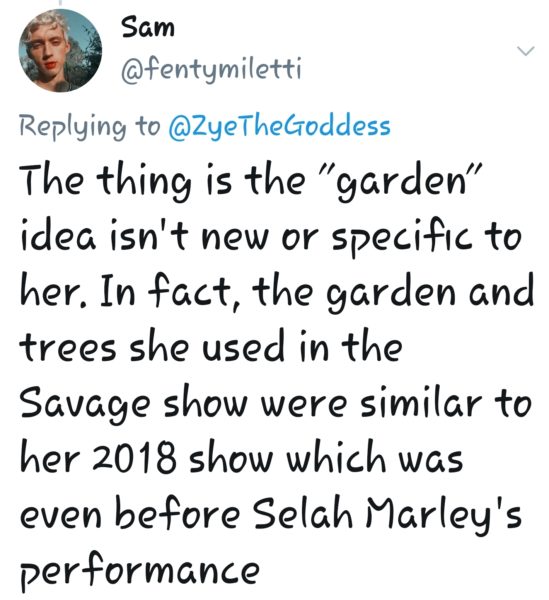
Task: Open the tweet options chevron menu
Action: [525, 51]
